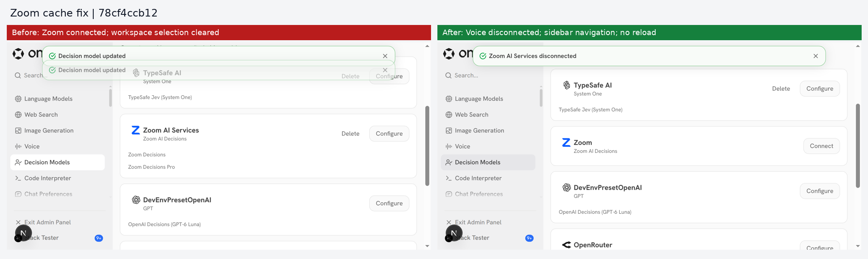Click Decision Models icon in After sidebar
The image size is (868, 259).
point(449,162)
